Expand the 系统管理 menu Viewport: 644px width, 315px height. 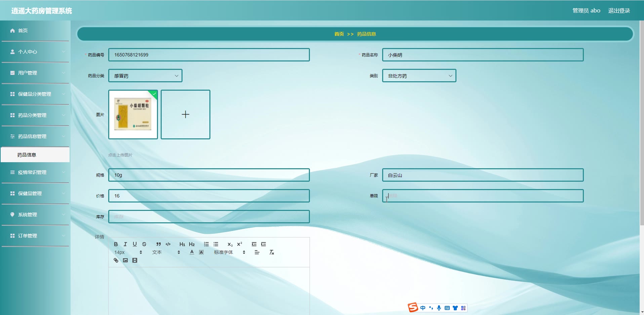35,215
